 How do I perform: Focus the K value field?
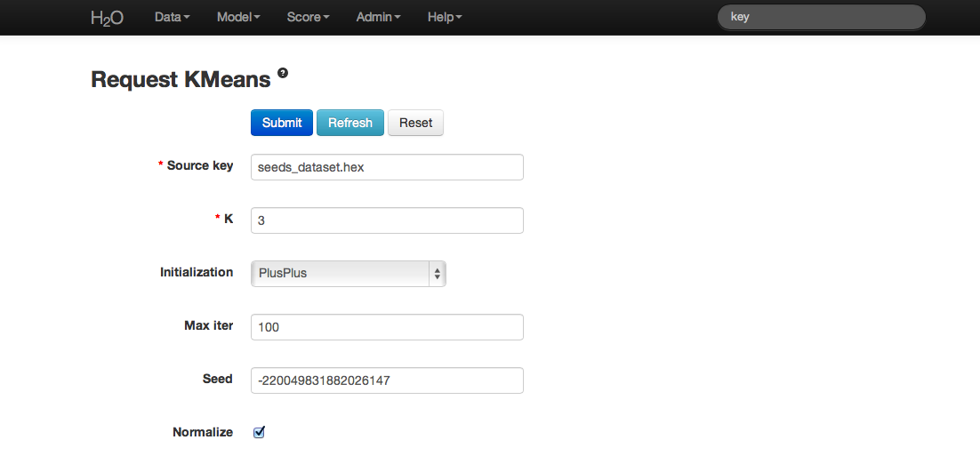387,220
